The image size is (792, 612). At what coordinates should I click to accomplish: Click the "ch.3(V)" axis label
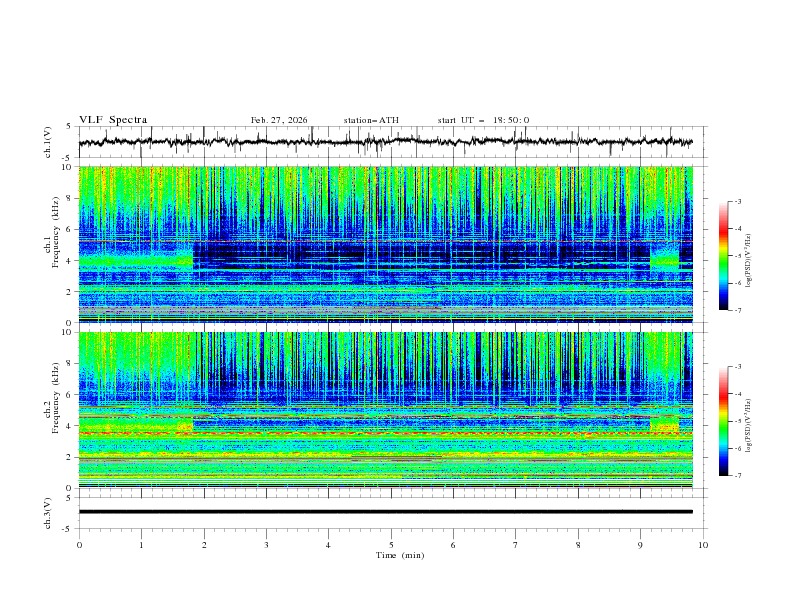[48, 513]
